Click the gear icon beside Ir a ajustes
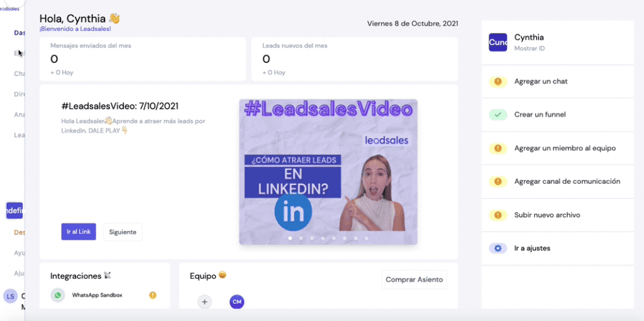This screenshot has height=321, width=644. tap(498, 248)
